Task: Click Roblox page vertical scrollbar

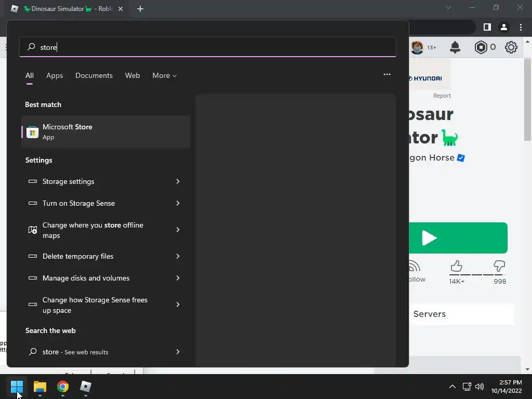Action: coord(527,99)
